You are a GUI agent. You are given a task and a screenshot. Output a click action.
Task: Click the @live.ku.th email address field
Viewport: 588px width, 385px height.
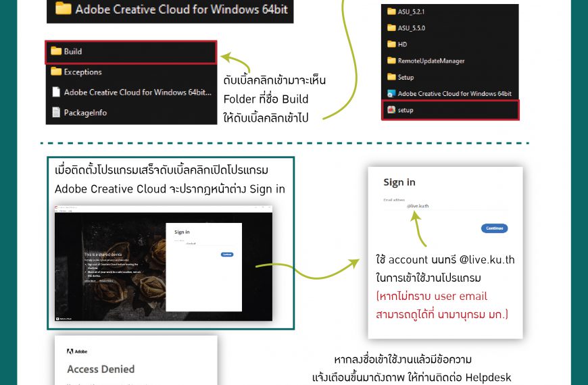click(445, 206)
